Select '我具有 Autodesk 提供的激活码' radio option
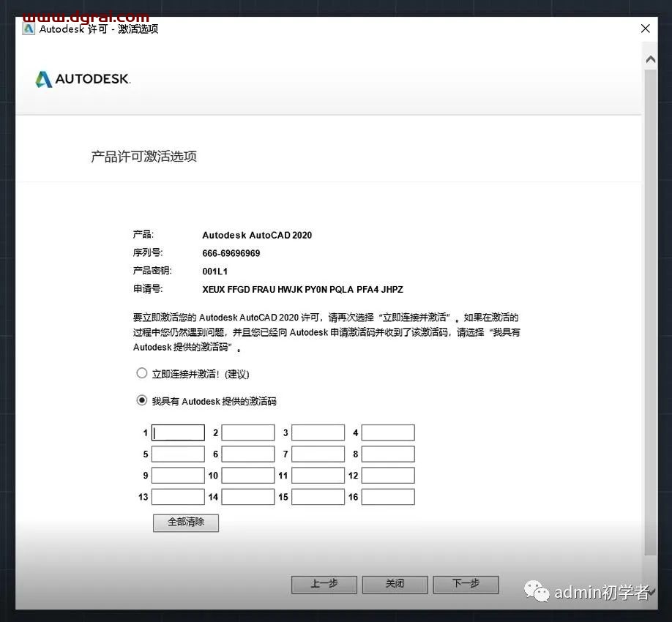 tap(142, 400)
